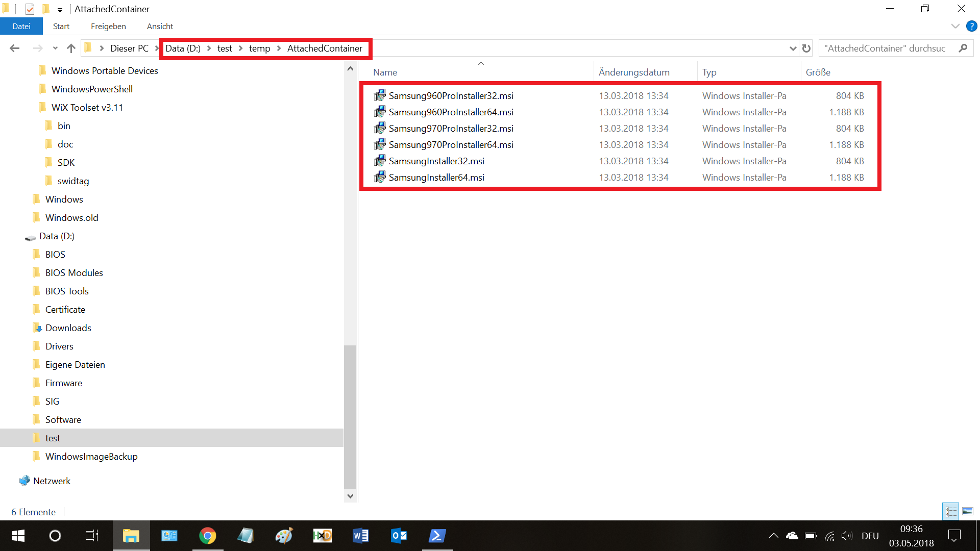Select the SDK folder in tree
Screen dimensions: 980x551
coord(66,162)
